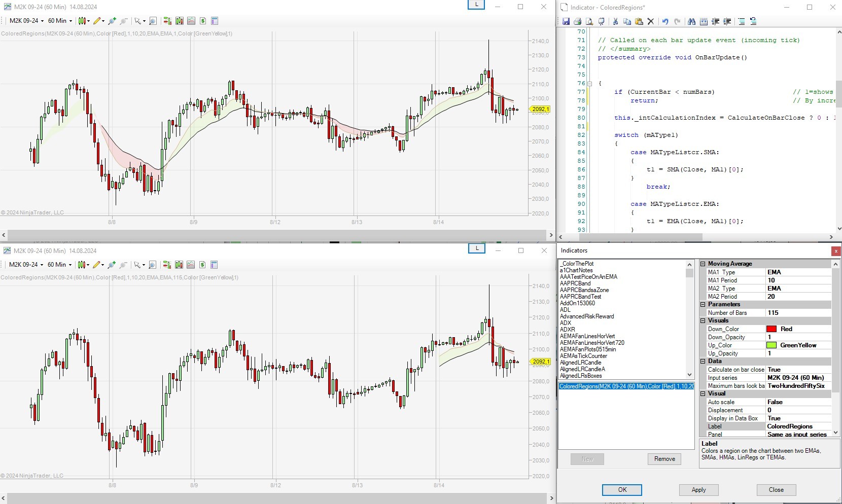Open Chart Trader icon in bottom chart toolbar
842x504 pixels.
(167, 265)
